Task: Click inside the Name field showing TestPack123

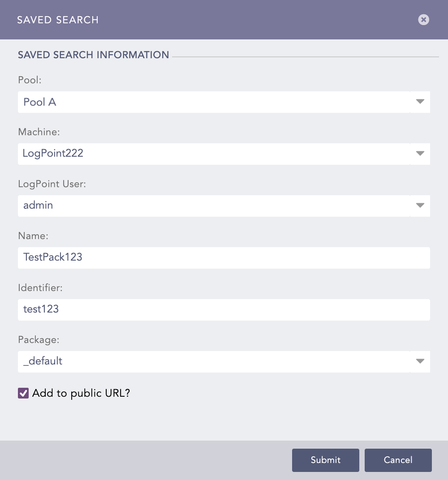Action: (x=224, y=257)
